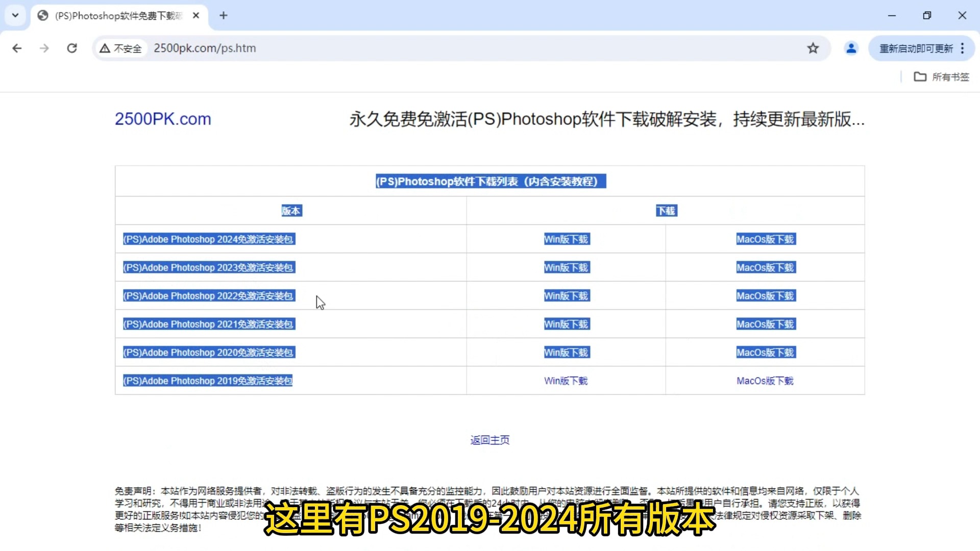Open the user profile avatar icon
Screen dimensions: 980x551
(851, 48)
